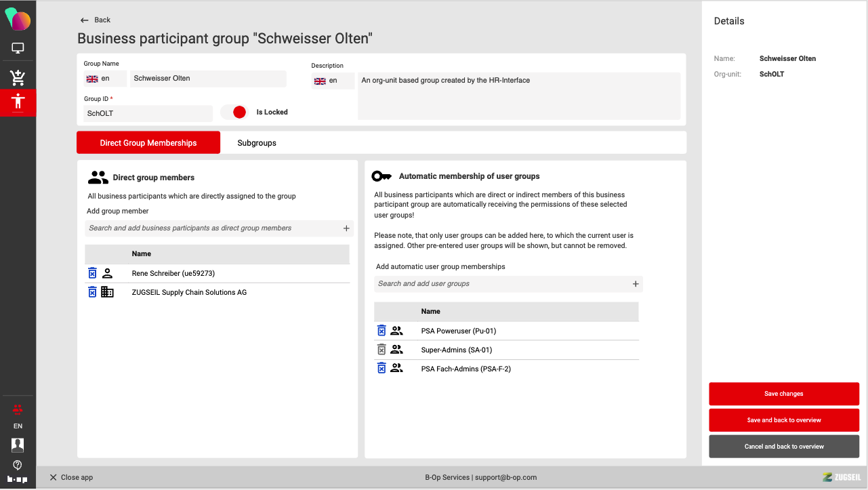Screen dimensions: 868x490
Task: Toggle the Is Locked switch
Action: tap(234, 113)
